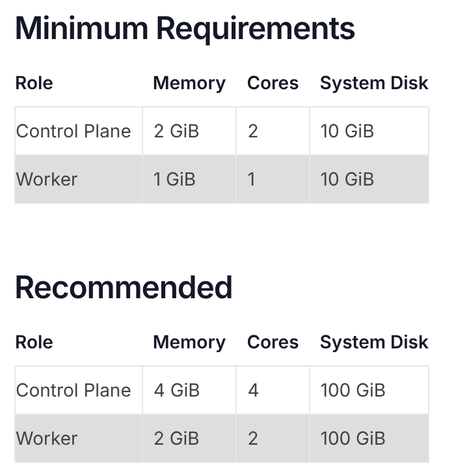The image size is (456, 476).
Task: Select the Role header under Recommended
Action: (34, 343)
